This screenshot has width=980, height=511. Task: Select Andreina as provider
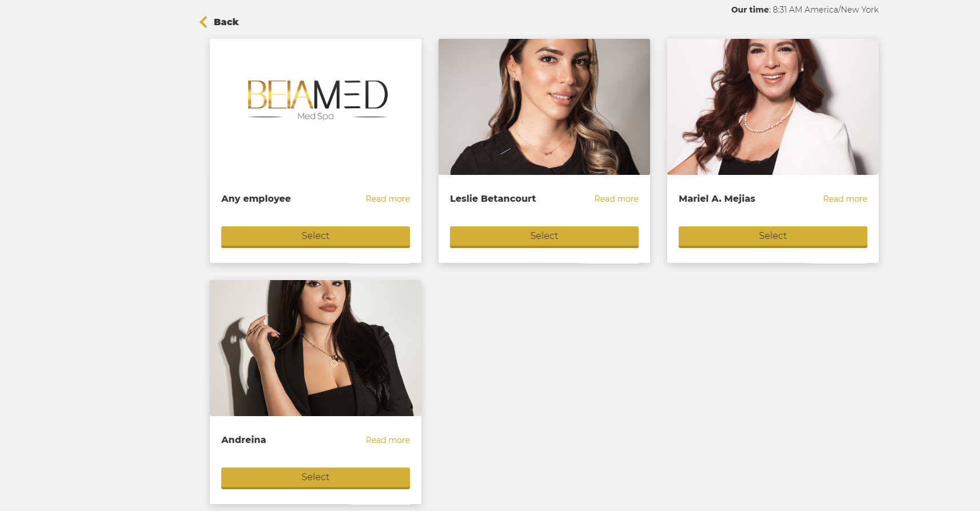point(316,478)
